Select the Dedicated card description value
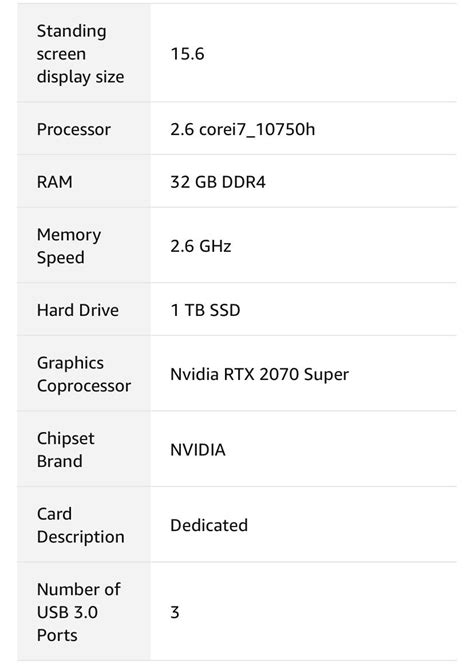Image resolution: width=474 pixels, height=665 pixels. pyautogui.click(x=209, y=525)
